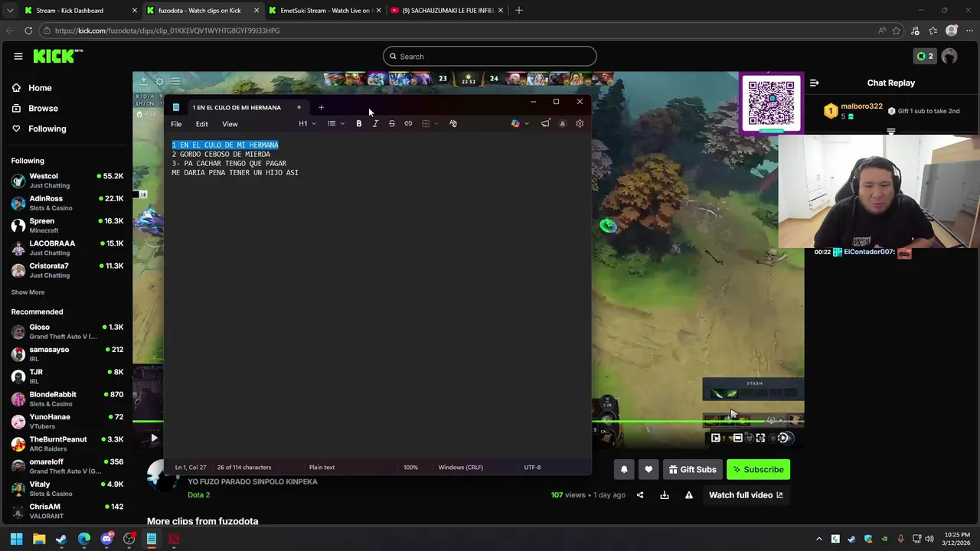Open the Westcol channel in Following list

[67, 181]
